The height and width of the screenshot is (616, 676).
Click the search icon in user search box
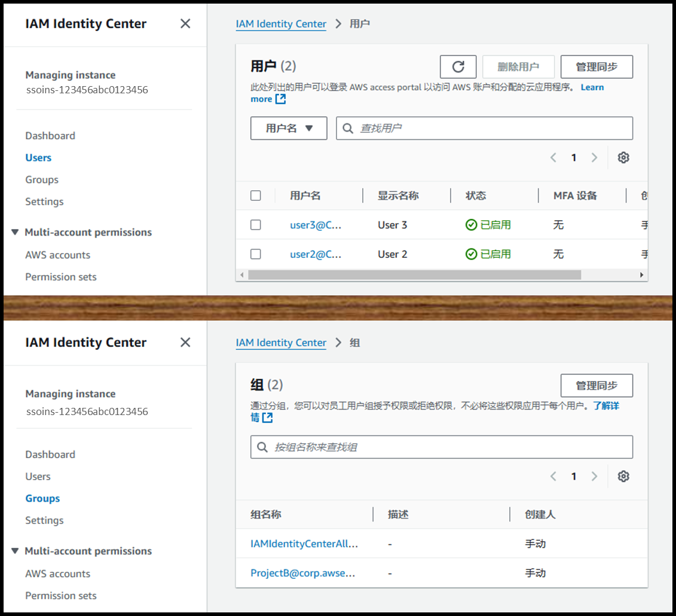[347, 128]
